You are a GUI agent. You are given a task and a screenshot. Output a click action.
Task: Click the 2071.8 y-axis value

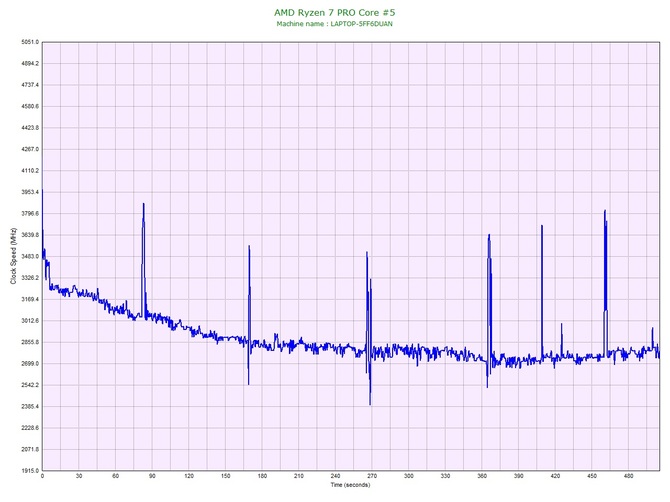30,449
